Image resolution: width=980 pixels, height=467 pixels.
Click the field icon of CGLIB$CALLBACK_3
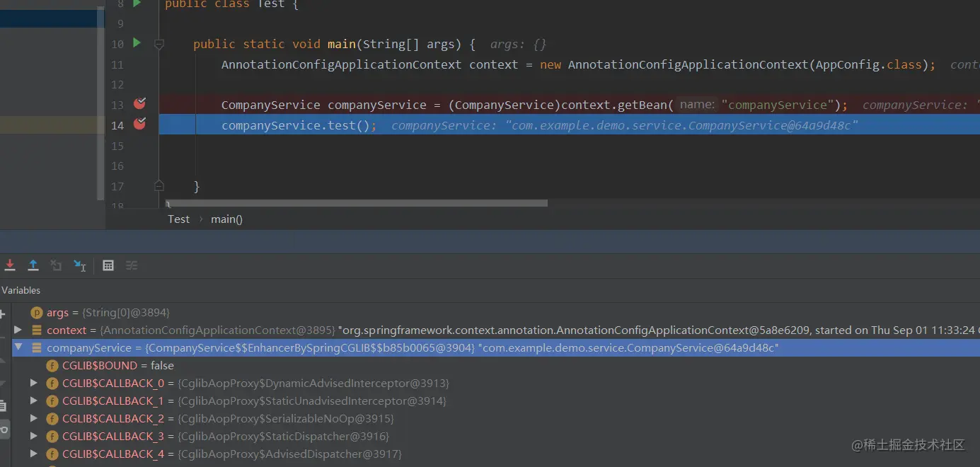point(52,436)
